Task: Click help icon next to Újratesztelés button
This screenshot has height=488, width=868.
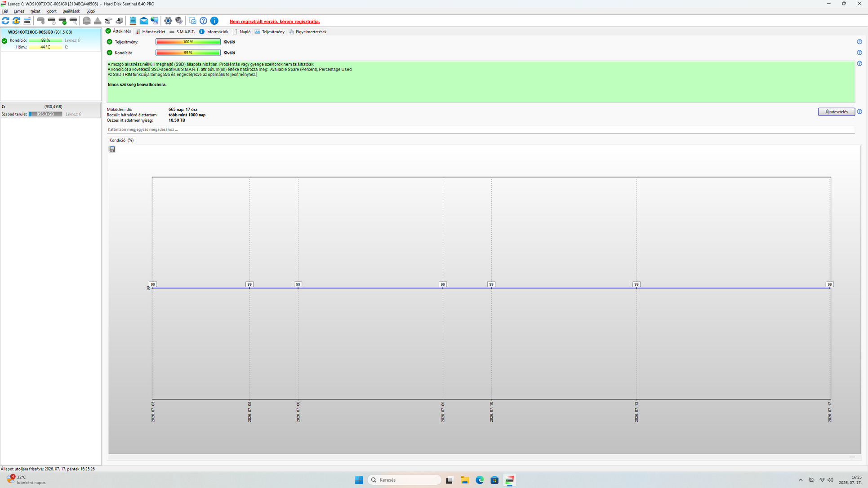Action: 859,111
